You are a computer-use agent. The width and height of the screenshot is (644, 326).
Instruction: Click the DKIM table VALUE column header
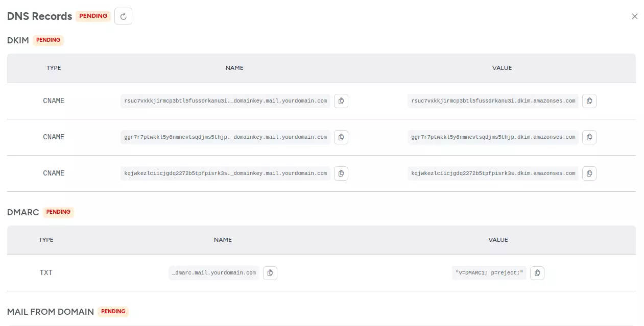(502, 68)
